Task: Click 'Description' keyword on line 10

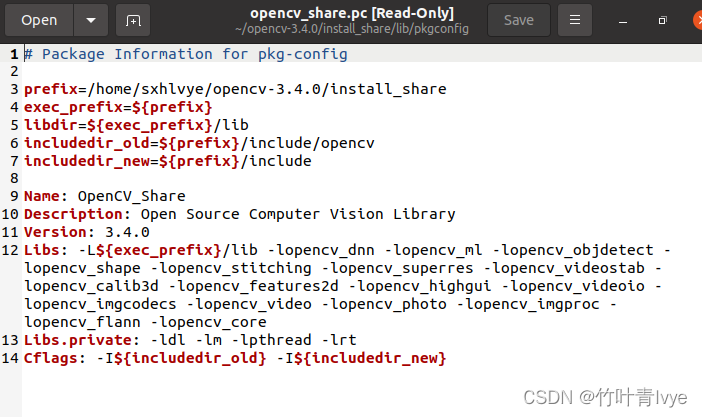Action: tap(73, 214)
